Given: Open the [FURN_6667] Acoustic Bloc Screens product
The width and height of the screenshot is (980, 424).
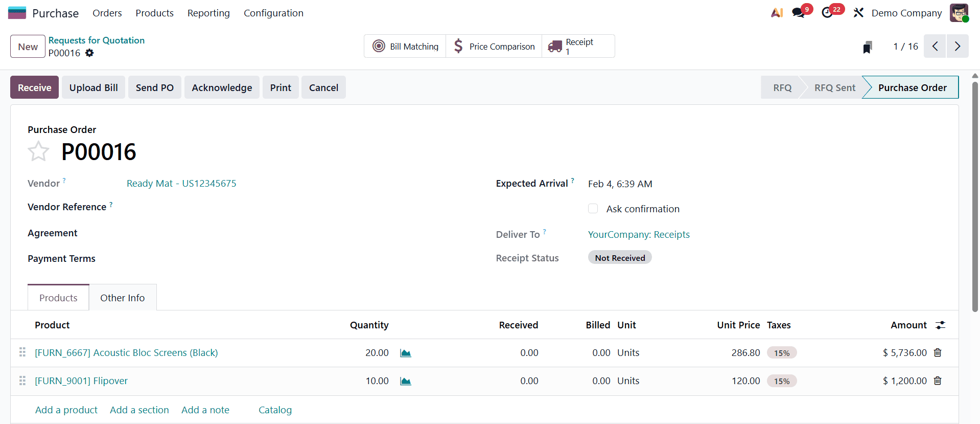Looking at the screenshot, I should 126,352.
